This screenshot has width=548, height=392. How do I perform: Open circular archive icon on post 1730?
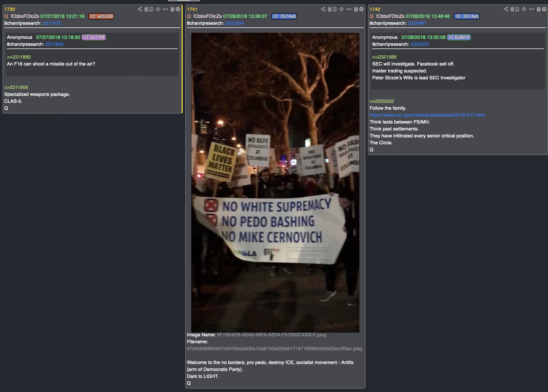pos(178,9)
